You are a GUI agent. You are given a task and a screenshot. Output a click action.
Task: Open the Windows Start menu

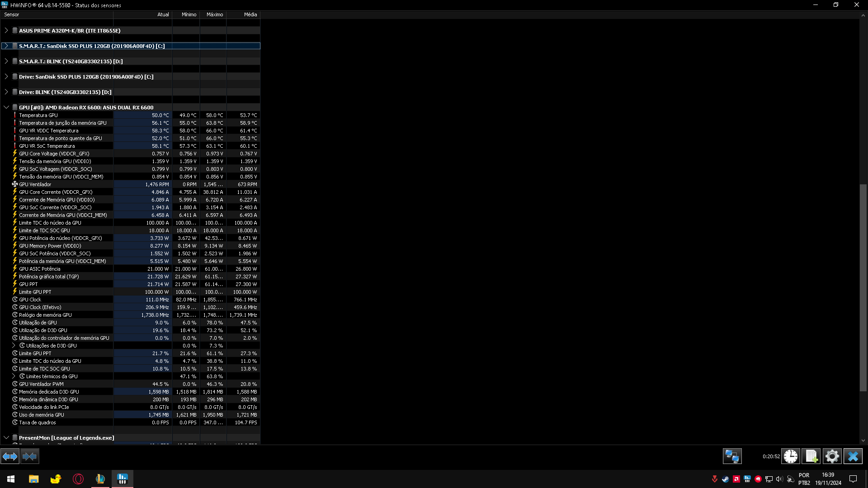point(11,479)
